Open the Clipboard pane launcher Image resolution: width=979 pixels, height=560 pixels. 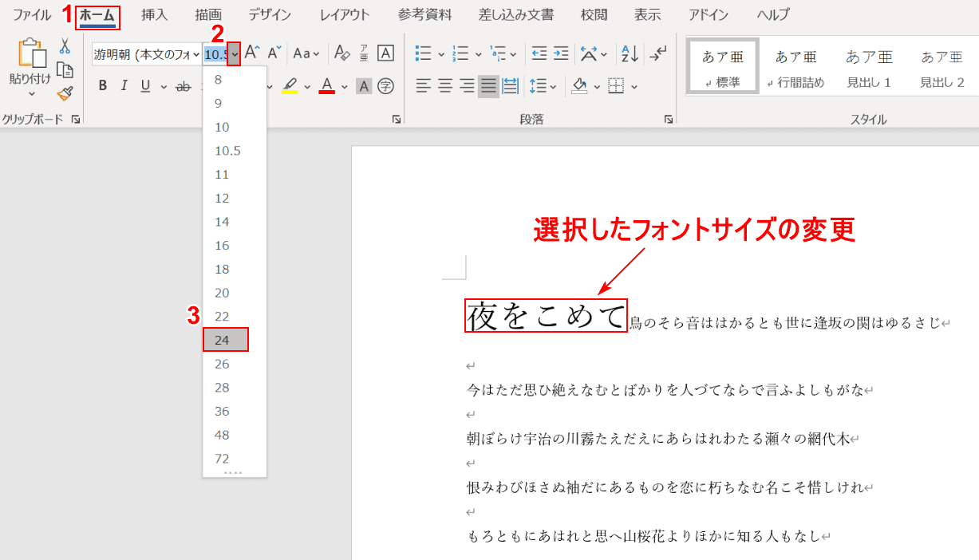pos(76,119)
